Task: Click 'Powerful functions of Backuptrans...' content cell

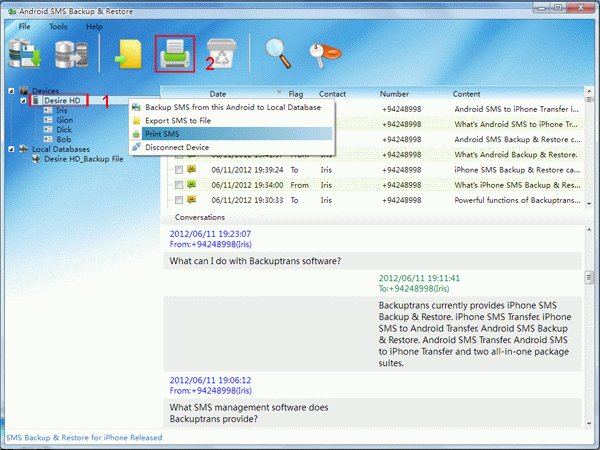Action: (x=517, y=200)
